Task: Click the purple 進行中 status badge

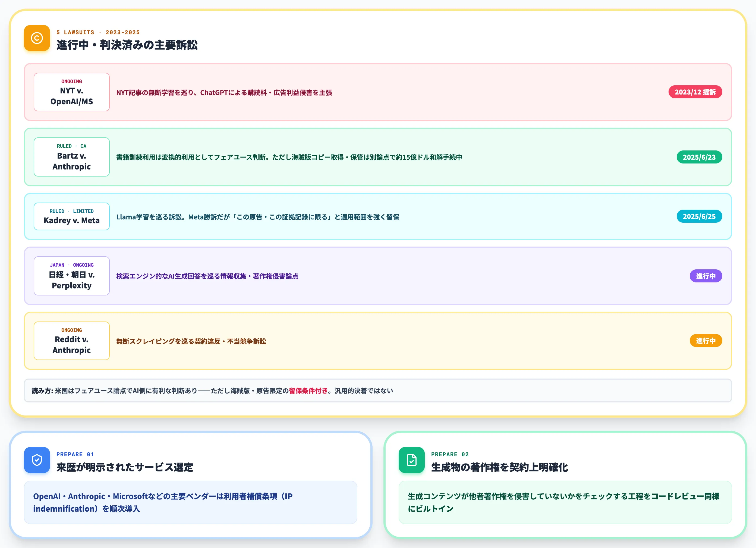Action: [x=706, y=276]
